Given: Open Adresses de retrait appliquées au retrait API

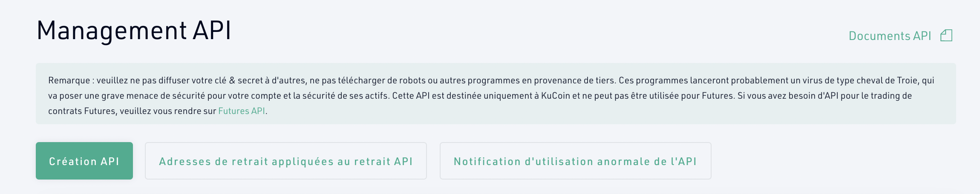Looking at the screenshot, I should (286, 161).
